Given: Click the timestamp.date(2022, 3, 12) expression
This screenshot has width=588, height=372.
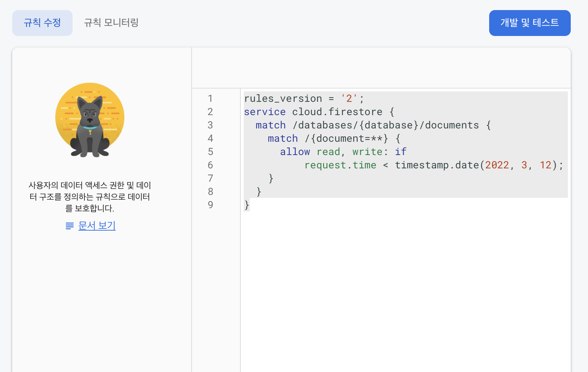Looking at the screenshot, I should [476, 165].
